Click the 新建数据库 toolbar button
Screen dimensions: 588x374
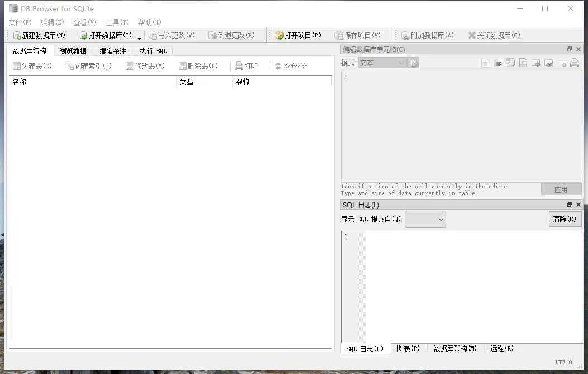[x=40, y=35]
